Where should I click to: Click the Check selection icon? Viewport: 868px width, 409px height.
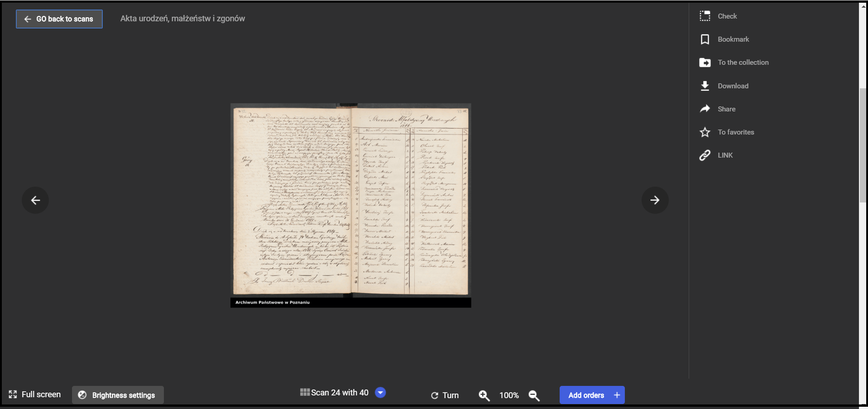[x=705, y=16]
